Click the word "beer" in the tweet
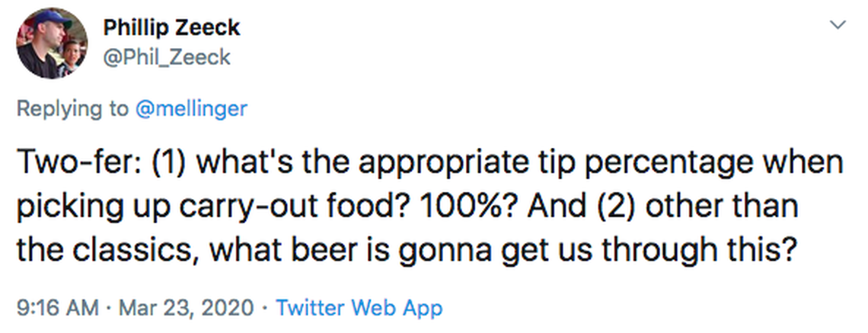The height and width of the screenshot is (333, 868). 378,251
